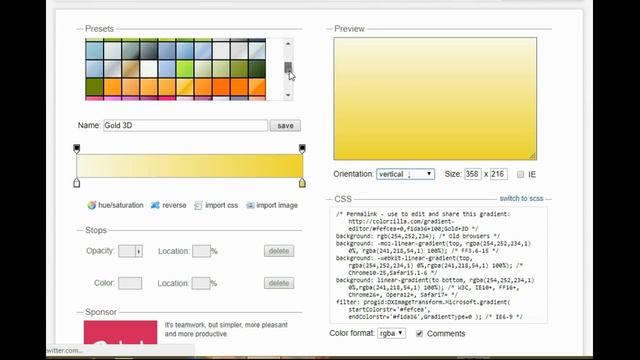The image size is (640, 360).
Task: Open the Color format rgba dropdown
Action: tap(391, 333)
